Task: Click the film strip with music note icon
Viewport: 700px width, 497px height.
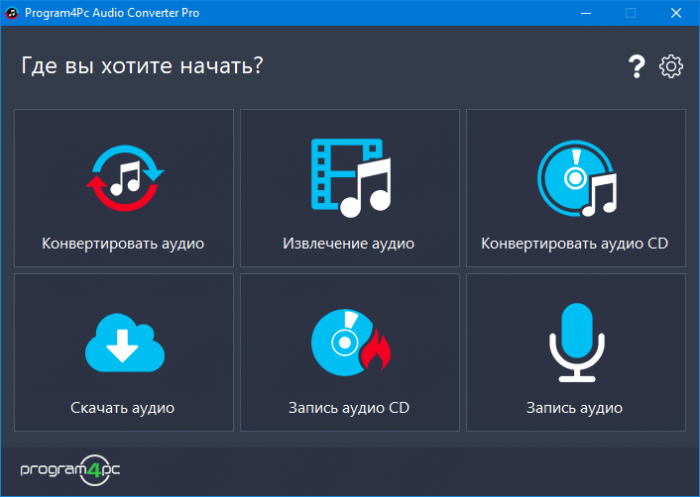Action: pos(349,179)
